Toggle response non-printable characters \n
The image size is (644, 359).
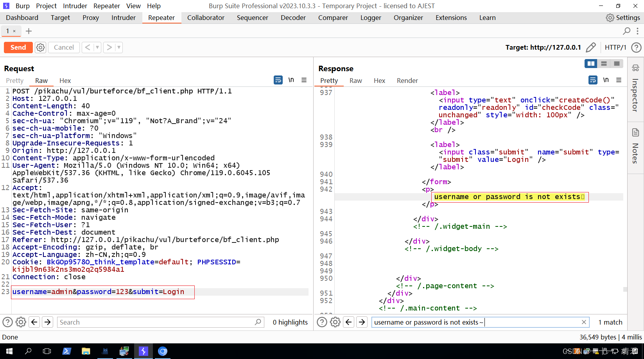(606, 80)
